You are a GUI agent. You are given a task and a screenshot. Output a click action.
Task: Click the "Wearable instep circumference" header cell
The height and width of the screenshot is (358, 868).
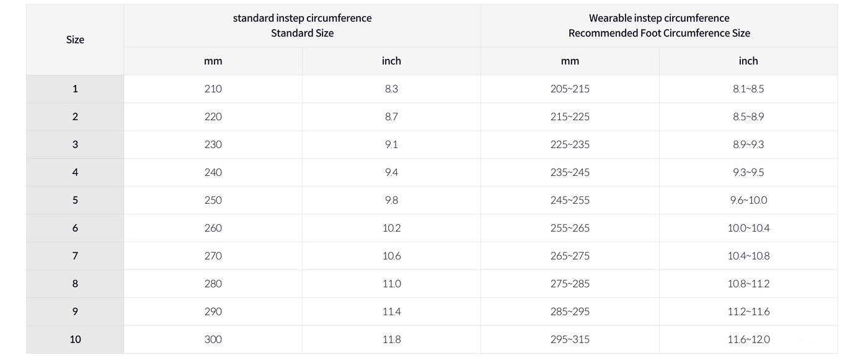click(x=659, y=25)
